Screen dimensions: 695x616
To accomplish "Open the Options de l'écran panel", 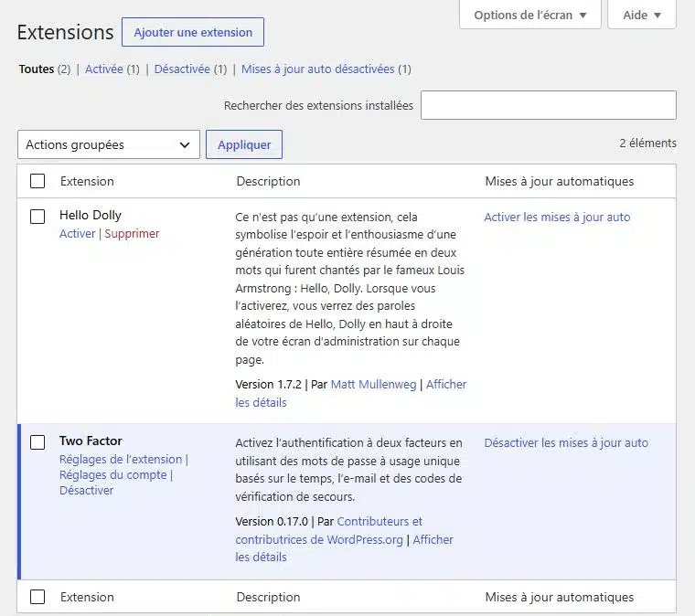I will click(x=530, y=15).
